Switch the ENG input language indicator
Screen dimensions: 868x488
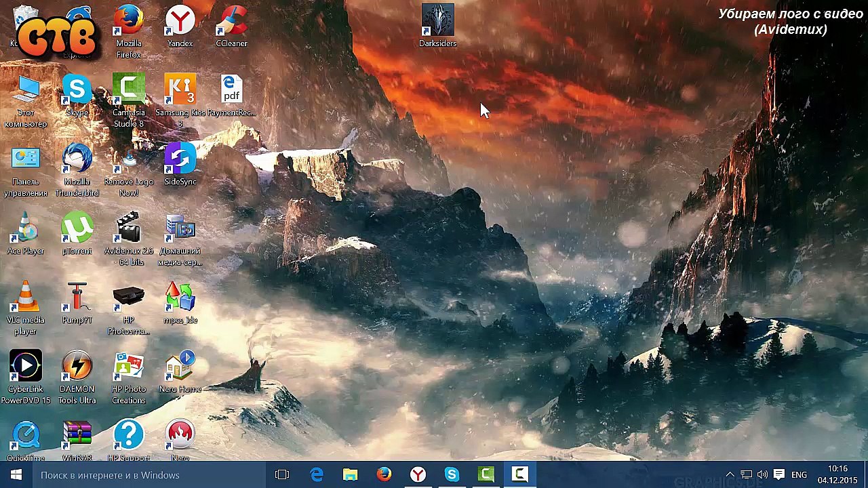[x=799, y=474]
